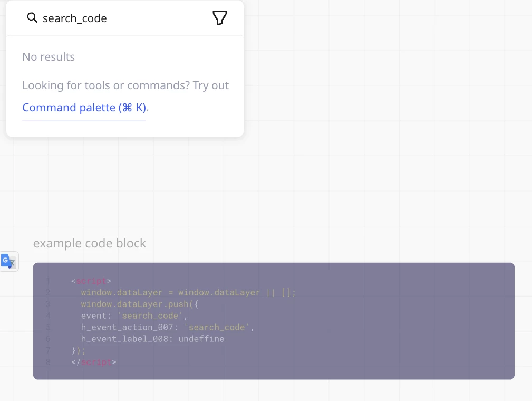Click the opening <script> tag line
The image size is (532, 401).
pos(91,281)
